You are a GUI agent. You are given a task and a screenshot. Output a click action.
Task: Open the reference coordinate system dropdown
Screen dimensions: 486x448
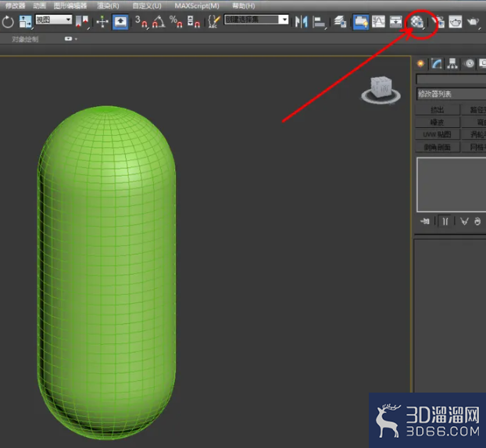tap(54, 20)
